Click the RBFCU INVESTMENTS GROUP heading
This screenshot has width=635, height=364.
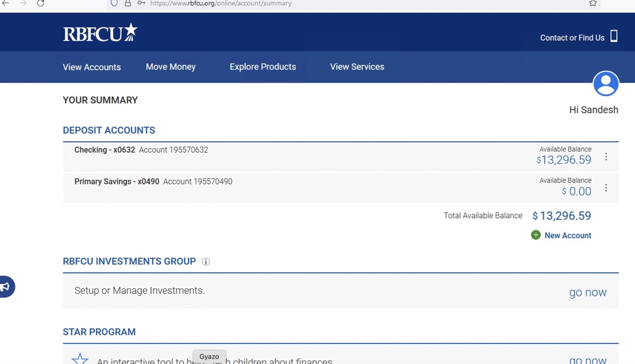pyautogui.click(x=130, y=261)
